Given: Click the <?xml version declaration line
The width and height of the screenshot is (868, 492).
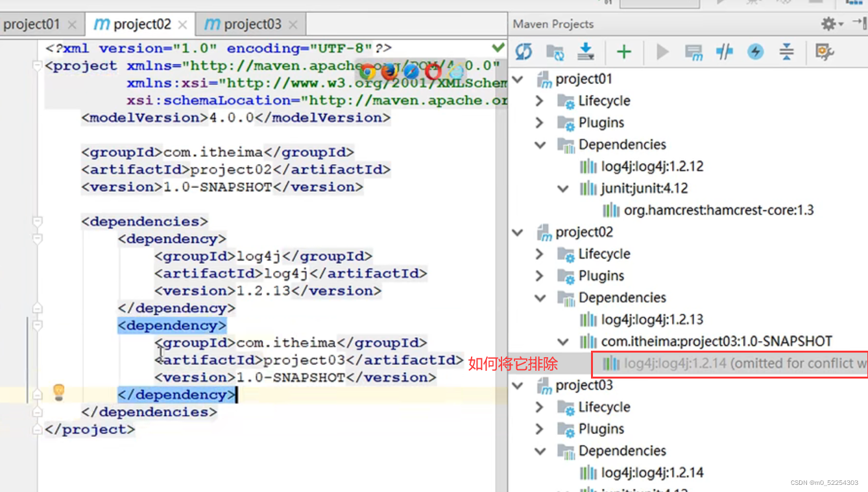Looking at the screenshot, I should coord(219,49).
